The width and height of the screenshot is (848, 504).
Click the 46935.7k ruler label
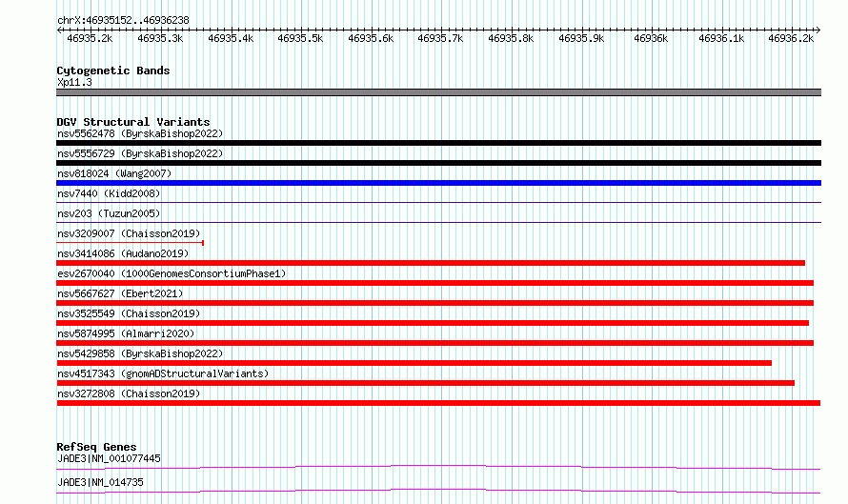click(440, 38)
